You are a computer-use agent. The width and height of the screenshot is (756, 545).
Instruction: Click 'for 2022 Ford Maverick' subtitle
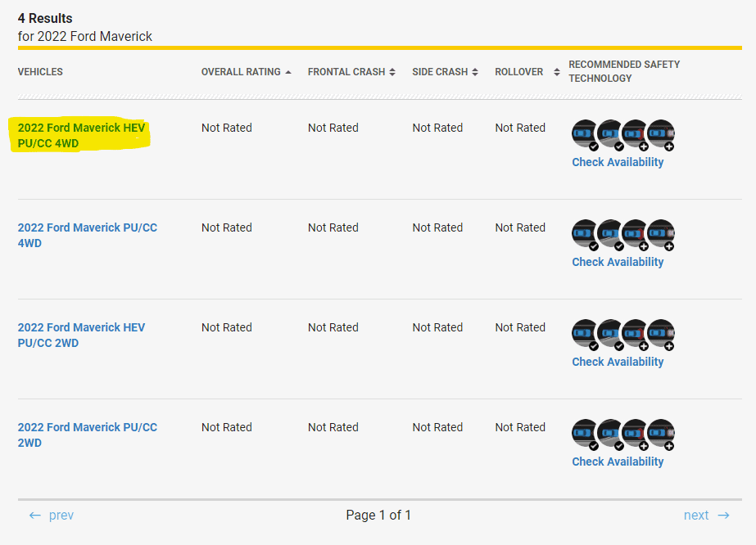(x=85, y=37)
